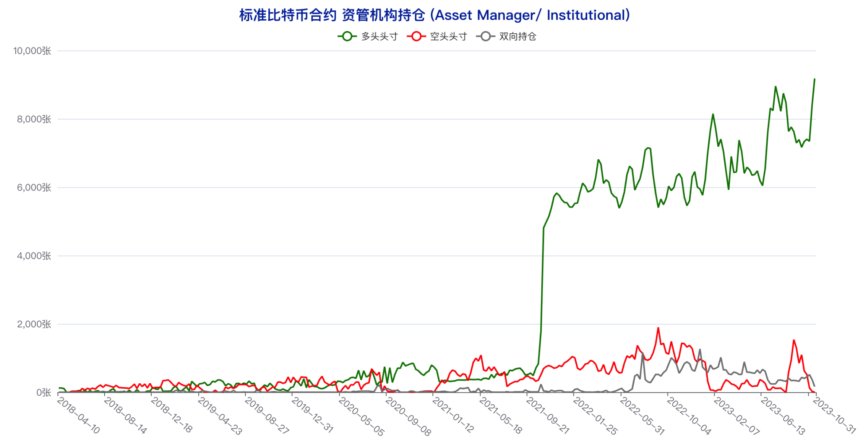Click the 2023-10-31 date label
Screen dimensions: 868x445
[833, 415]
